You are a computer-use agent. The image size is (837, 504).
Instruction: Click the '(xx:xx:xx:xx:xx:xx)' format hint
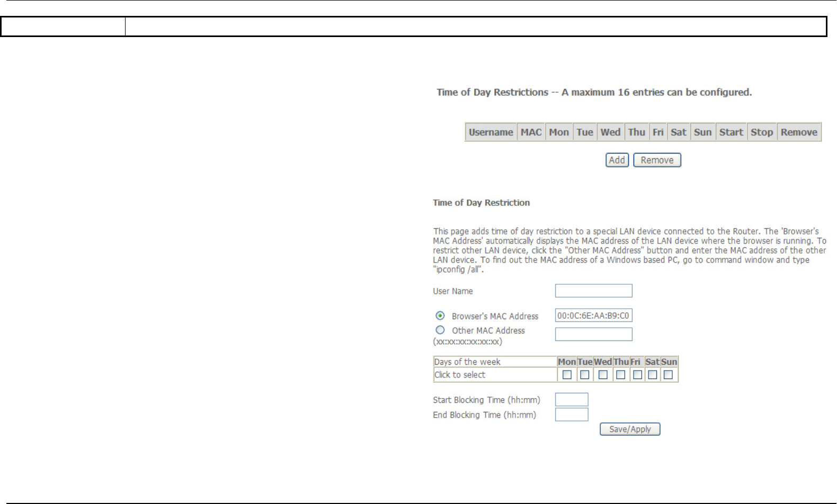click(467, 341)
